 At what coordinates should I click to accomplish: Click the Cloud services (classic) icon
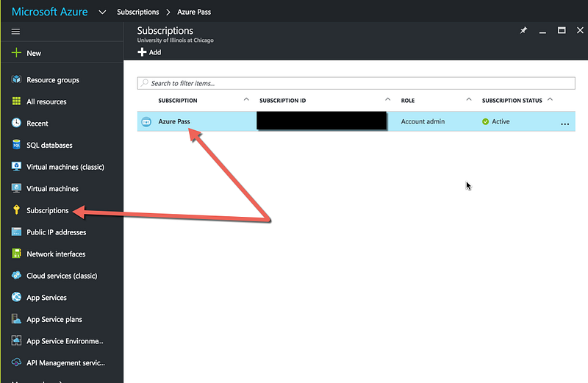16,276
